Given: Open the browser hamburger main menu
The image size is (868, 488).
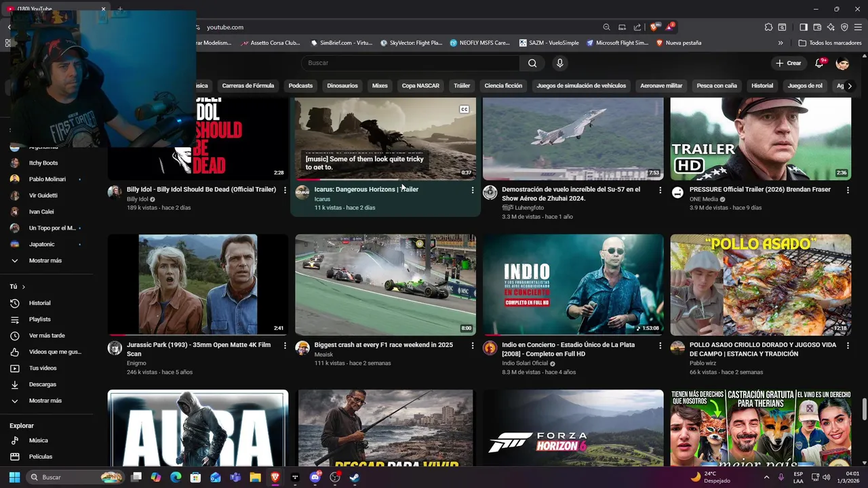Looking at the screenshot, I should pos(858,27).
